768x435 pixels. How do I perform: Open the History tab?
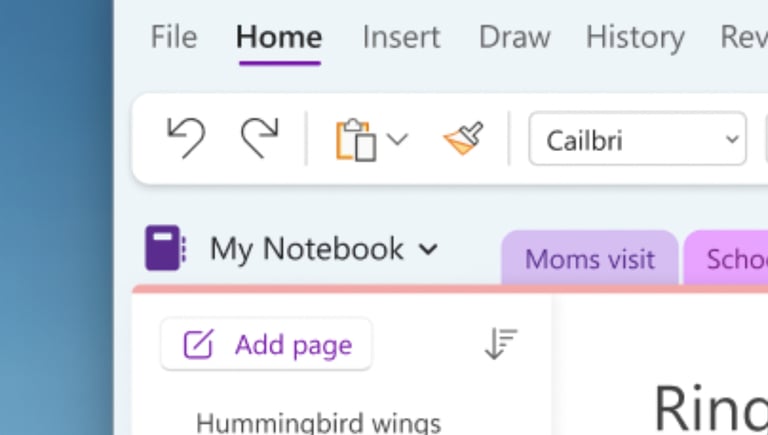click(635, 37)
